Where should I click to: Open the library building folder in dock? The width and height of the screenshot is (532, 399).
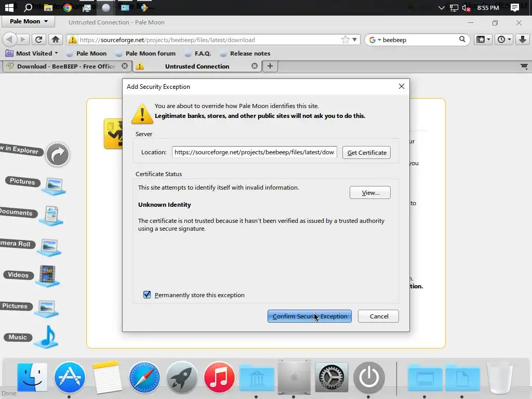coord(257,377)
